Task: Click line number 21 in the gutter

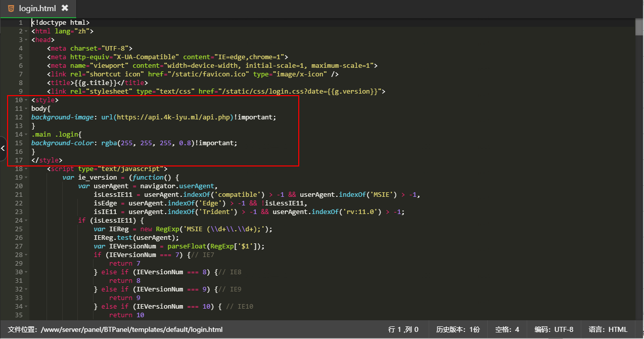Action: (x=19, y=195)
